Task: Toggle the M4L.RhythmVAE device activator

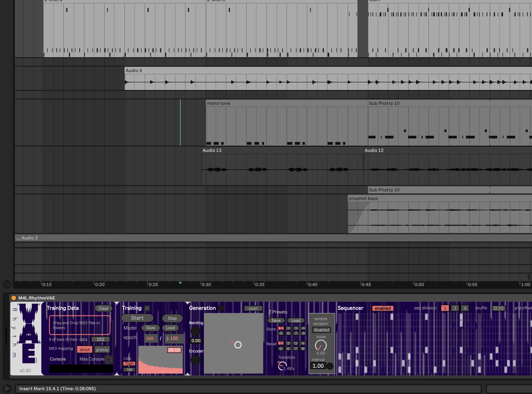Action: click(14, 298)
